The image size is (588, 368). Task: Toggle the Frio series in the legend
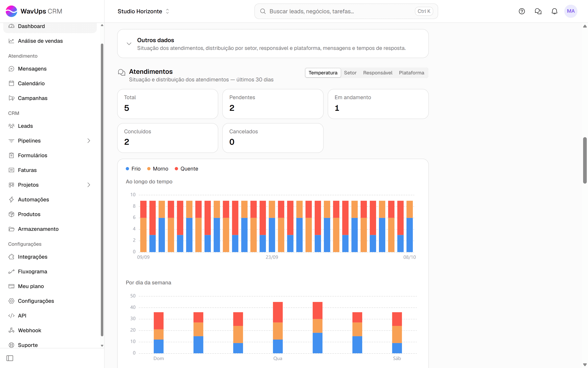133,169
